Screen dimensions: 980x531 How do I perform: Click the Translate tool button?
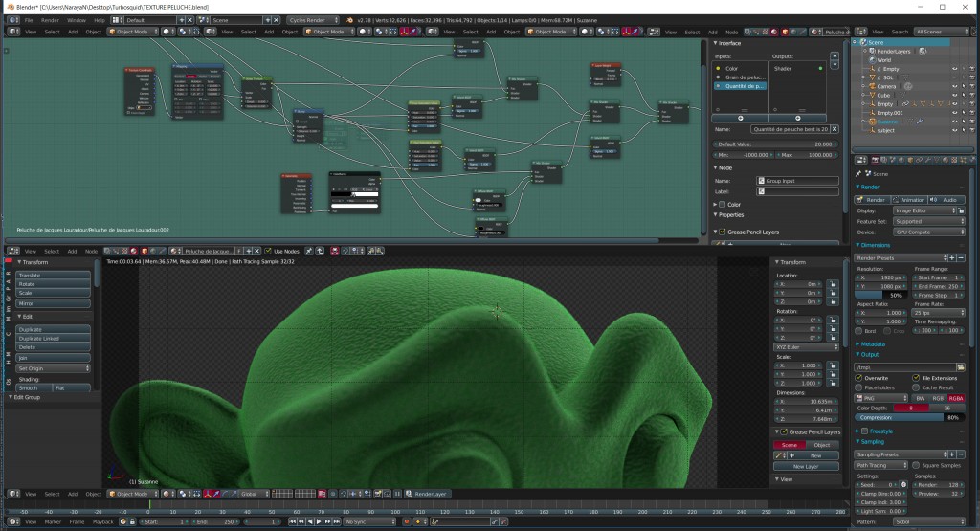click(x=53, y=275)
